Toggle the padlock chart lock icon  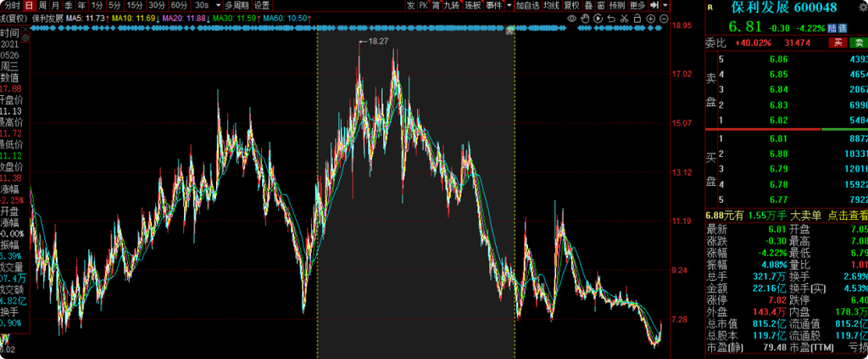(x=639, y=17)
